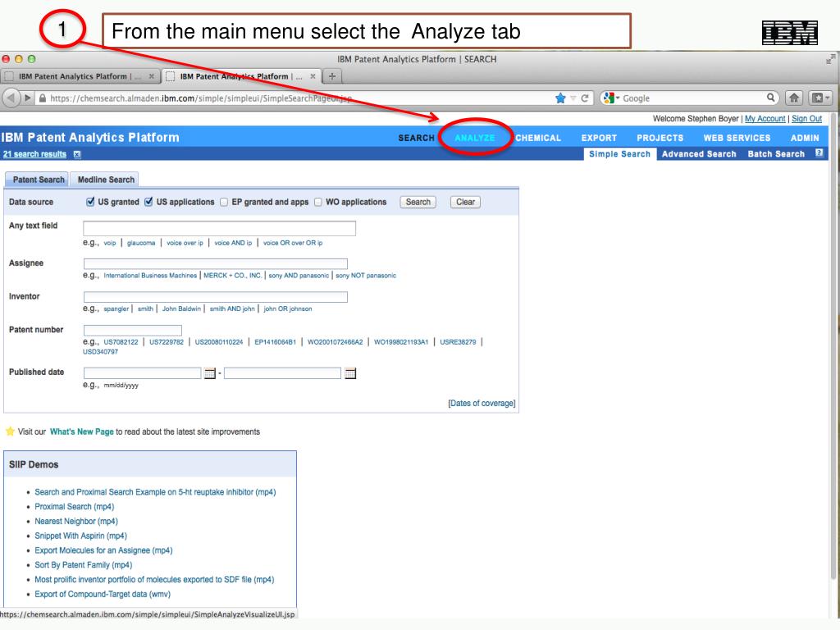The width and height of the screenshot is (840, 630).
Task: Open the EXPORT menu item
Action: 599,138
